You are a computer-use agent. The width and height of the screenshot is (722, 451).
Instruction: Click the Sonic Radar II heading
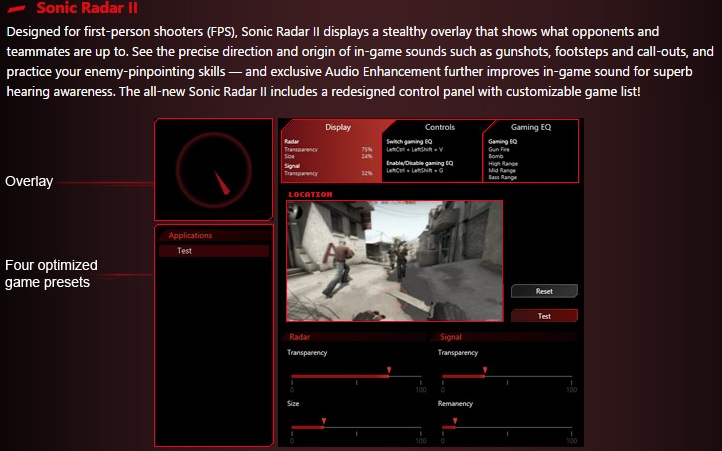87,8
